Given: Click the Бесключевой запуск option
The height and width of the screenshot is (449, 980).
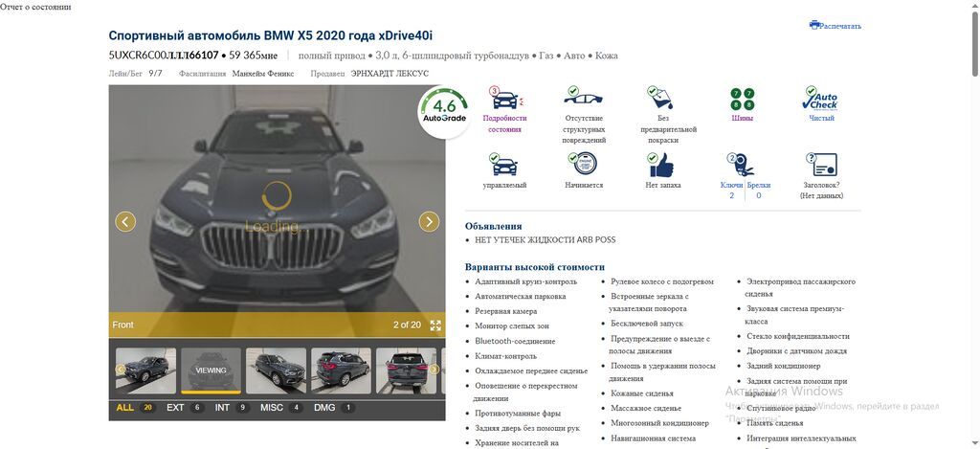Looking at the screenshot, I should click(x=647, y=324).
